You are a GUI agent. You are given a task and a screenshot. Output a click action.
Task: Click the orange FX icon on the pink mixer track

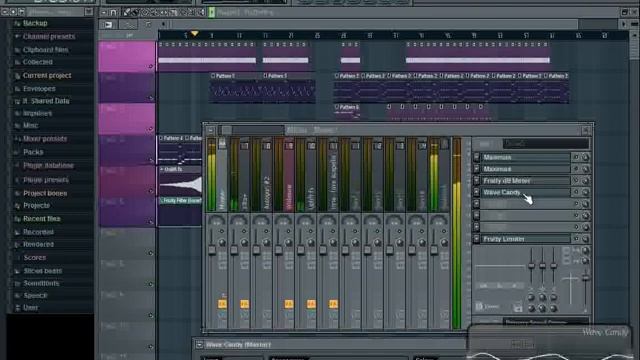coord(289,304)
